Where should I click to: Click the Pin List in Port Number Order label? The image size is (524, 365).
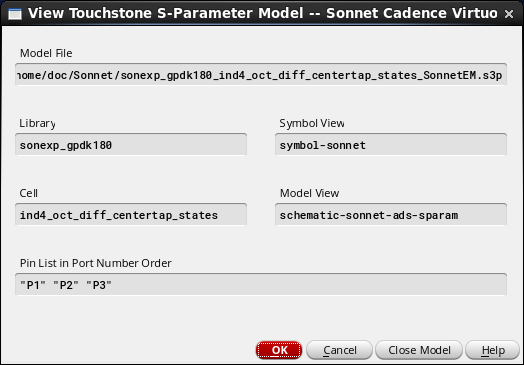96,263
